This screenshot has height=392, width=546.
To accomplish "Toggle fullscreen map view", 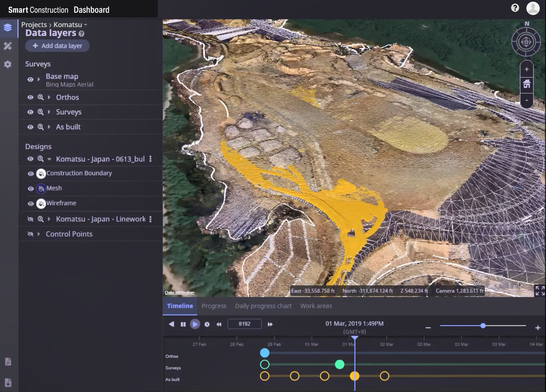I will pos(540,290).
